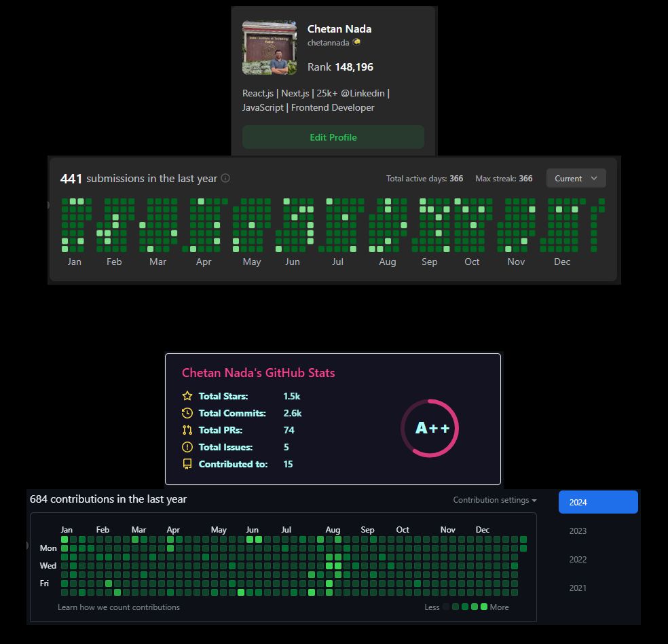Click the Total Issues exclamation icon
This screenshot has height=644, width=668.
coord(187,447)
